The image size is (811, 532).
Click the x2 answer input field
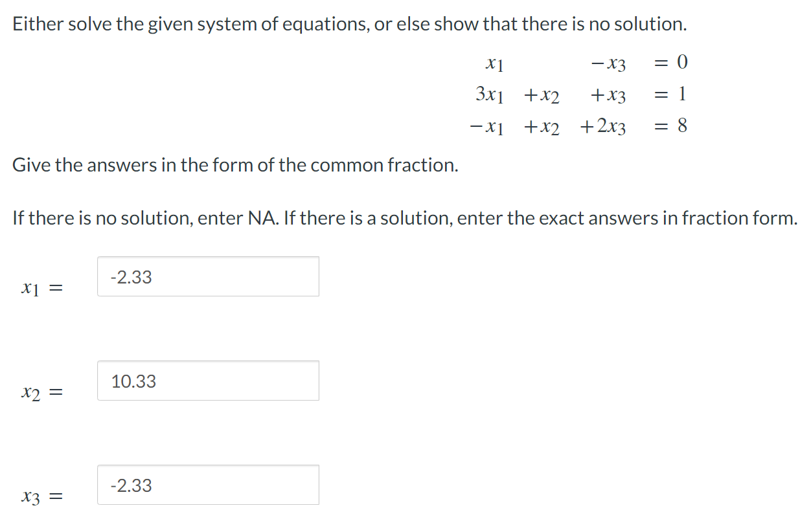coord(207,381)
